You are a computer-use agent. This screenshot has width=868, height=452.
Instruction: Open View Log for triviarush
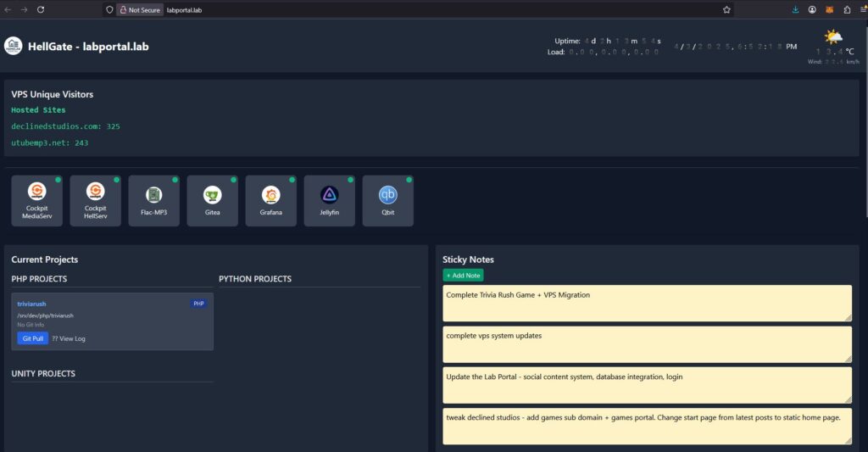pos(69,338)
